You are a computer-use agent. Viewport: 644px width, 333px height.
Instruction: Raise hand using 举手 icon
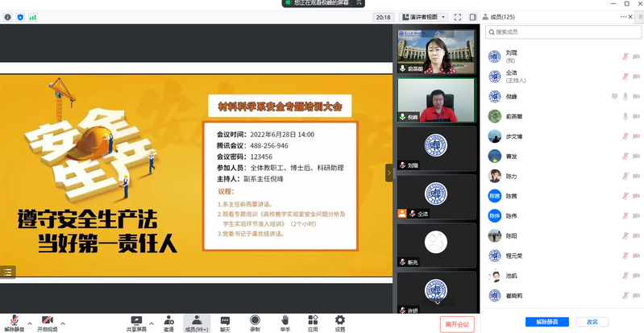click(x=285, y=323)
